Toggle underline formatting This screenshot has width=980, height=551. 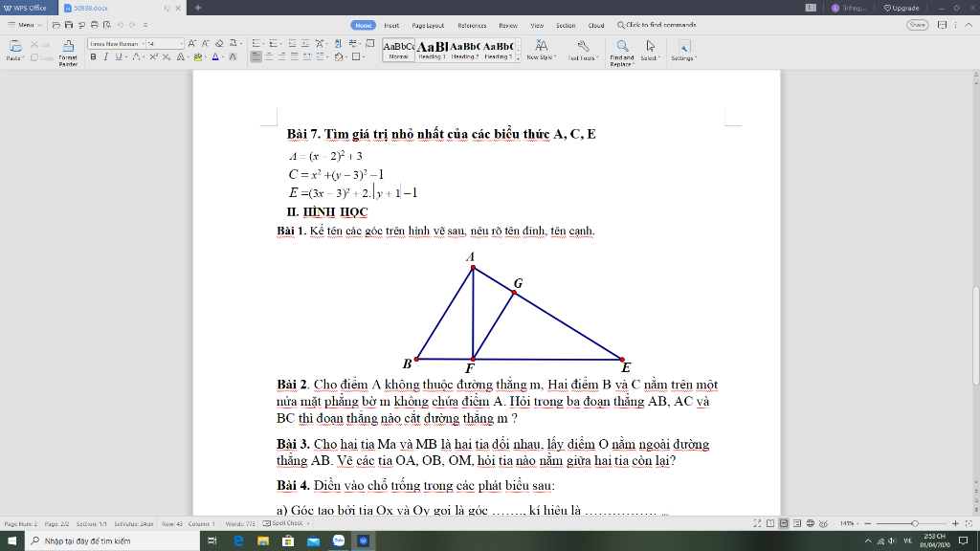click(118, 56)
